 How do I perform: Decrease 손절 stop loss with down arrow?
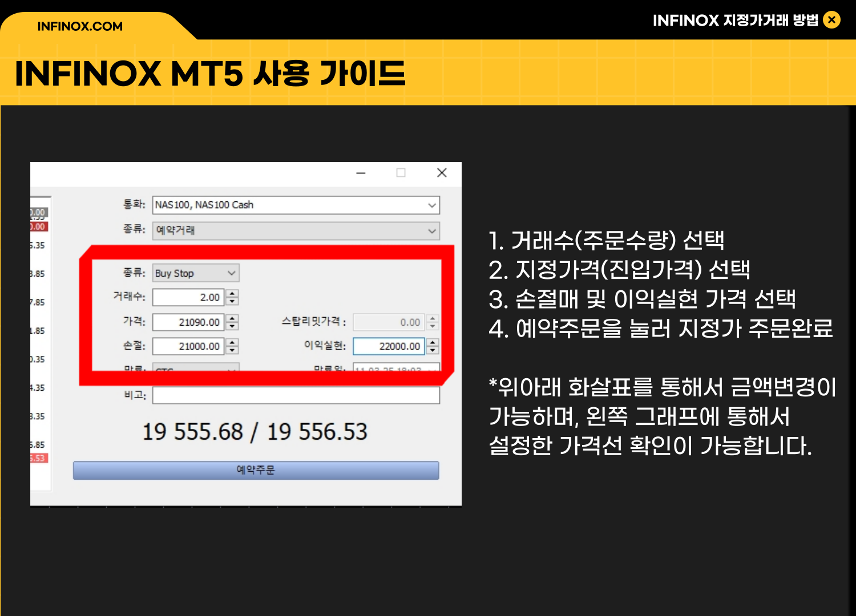232,350
